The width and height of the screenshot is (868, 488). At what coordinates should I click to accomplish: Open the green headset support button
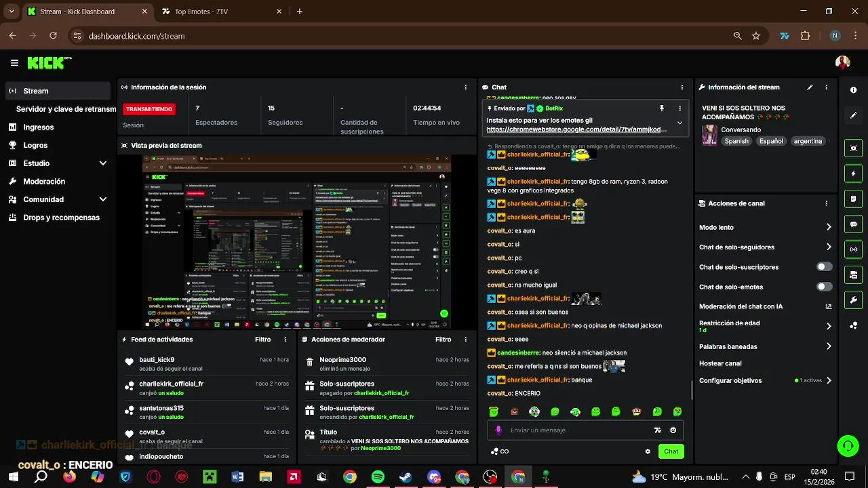pyautogui.click(x=848, y=445)
